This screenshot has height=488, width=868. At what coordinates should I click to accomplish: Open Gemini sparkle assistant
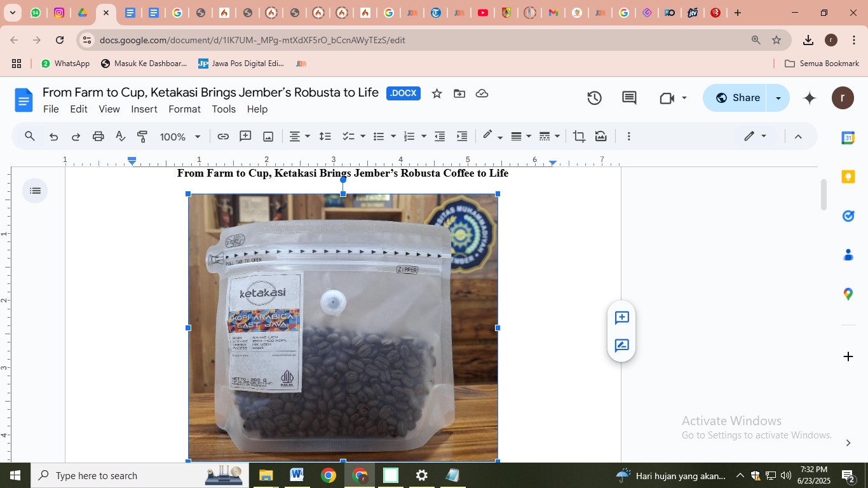810,98
